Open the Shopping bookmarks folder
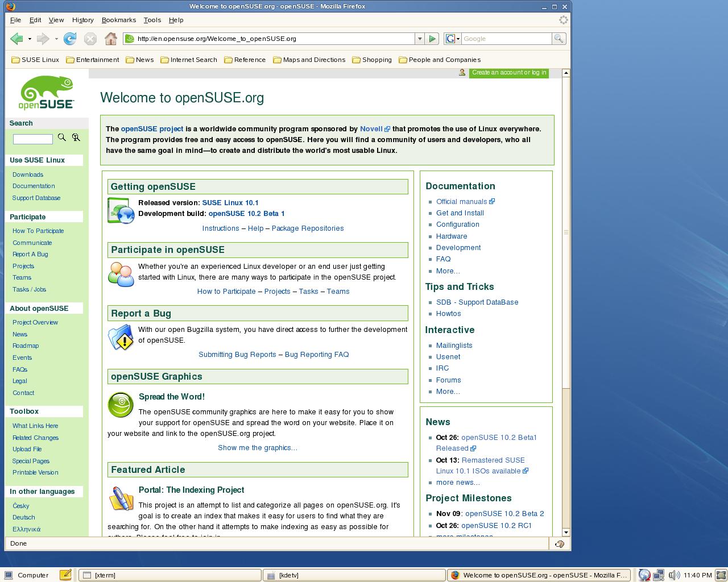The width and height of the screenshot is (728, 582). click(x=372, y=60)
